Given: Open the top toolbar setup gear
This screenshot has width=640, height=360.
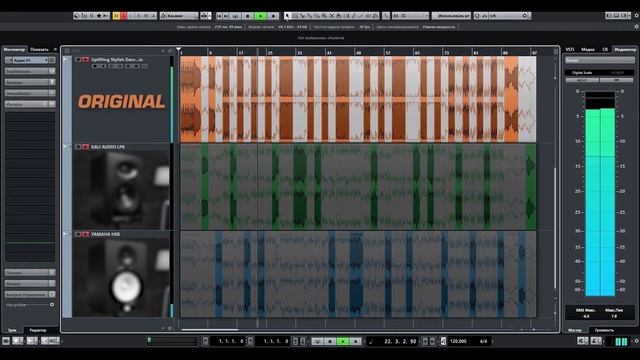Looking at the screenshot, I should pos(636,16).
